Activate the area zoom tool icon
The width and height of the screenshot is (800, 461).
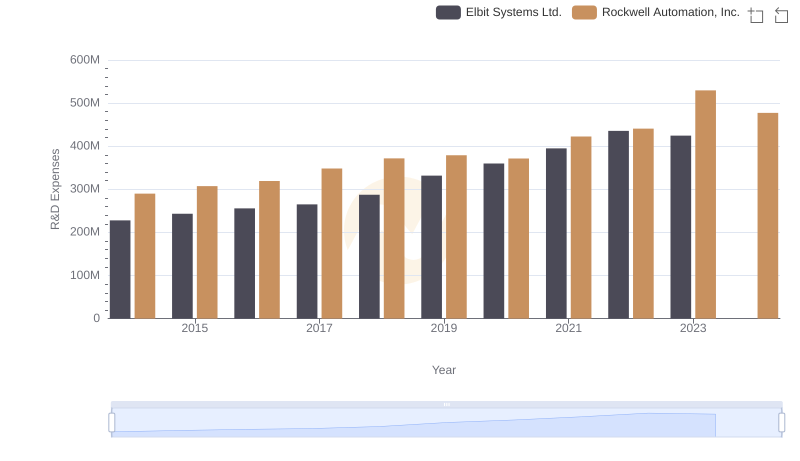[x=756, y=15]
